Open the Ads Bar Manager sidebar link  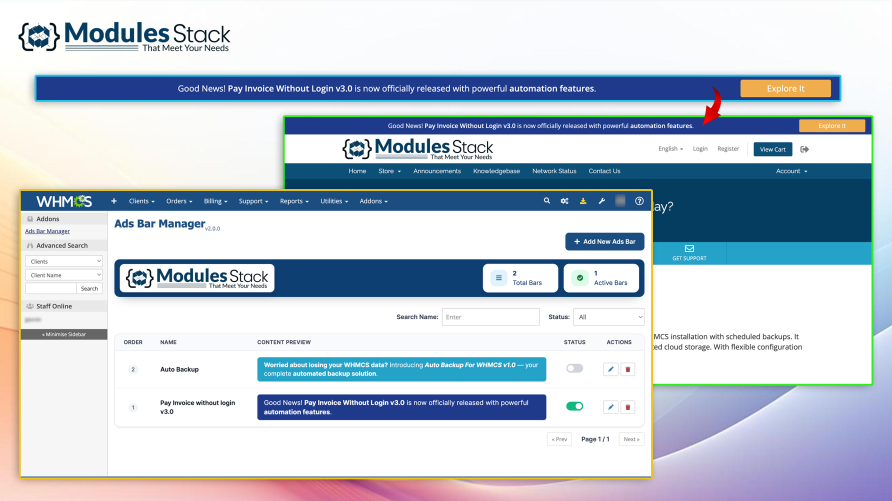click(47, 231)
